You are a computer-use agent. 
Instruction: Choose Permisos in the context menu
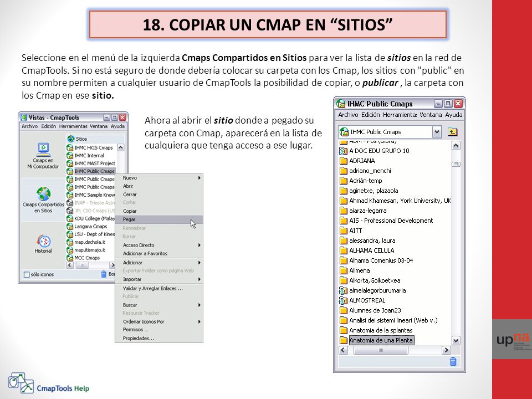(x=159, y=329)
